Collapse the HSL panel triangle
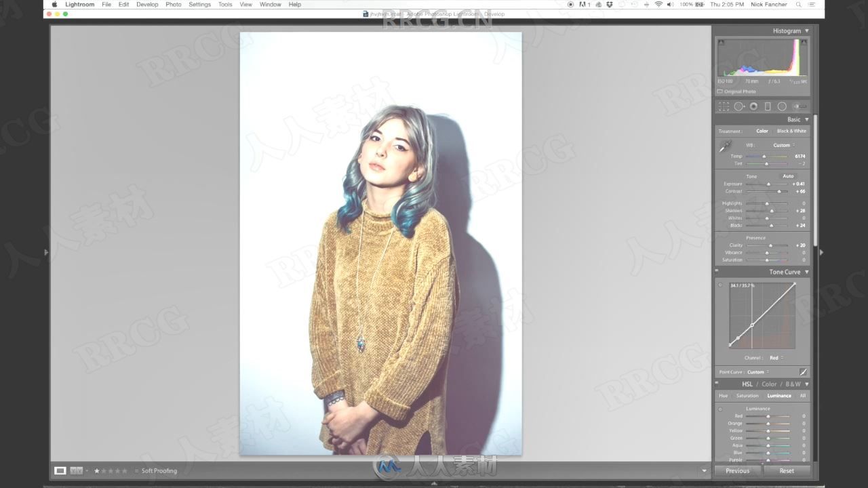 click(x=807, y=384)
